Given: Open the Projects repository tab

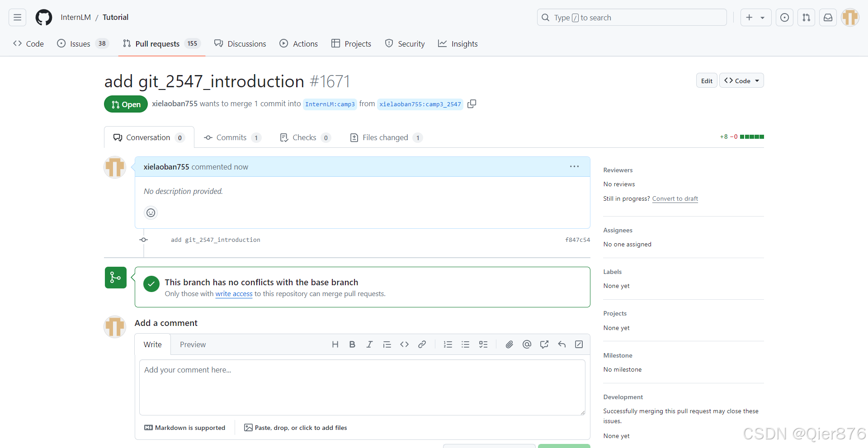Looking at the screenshot, I should click(x=351, y=43).
